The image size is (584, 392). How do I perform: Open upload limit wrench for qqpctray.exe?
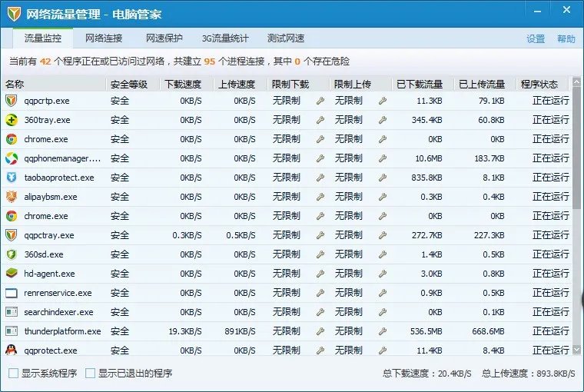[x=382, y=235]
